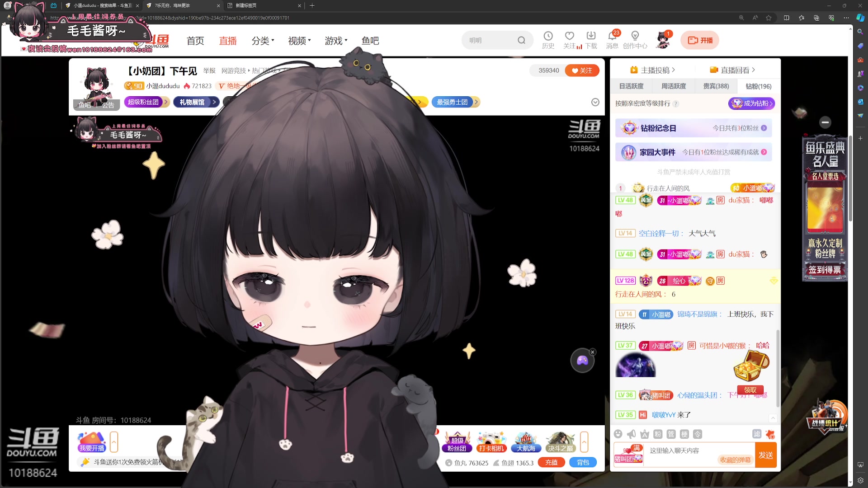Open the 超级粉丝团 badge link
The width and height of the screenshot is (868, 488).
coord(146,102)
